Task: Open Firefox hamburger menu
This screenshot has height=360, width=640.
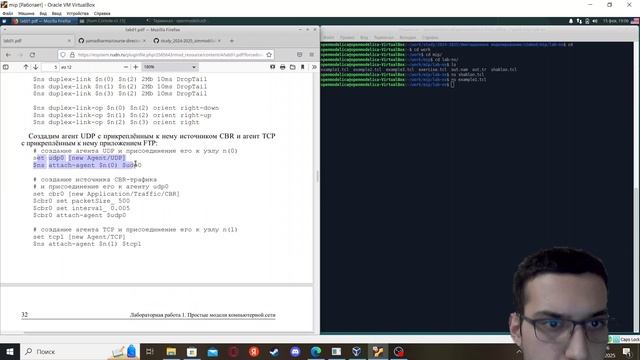Action: (311, 55)
